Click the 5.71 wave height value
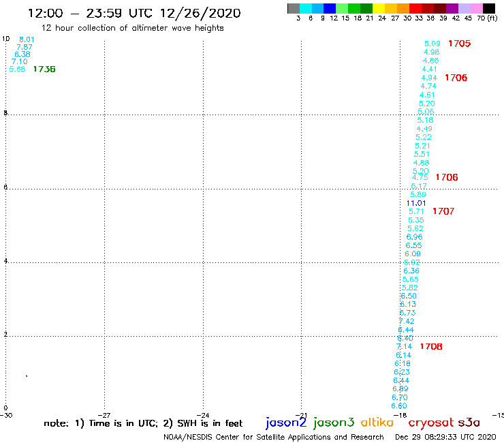This screenshot has width=504, height=443. coord(416,211)
